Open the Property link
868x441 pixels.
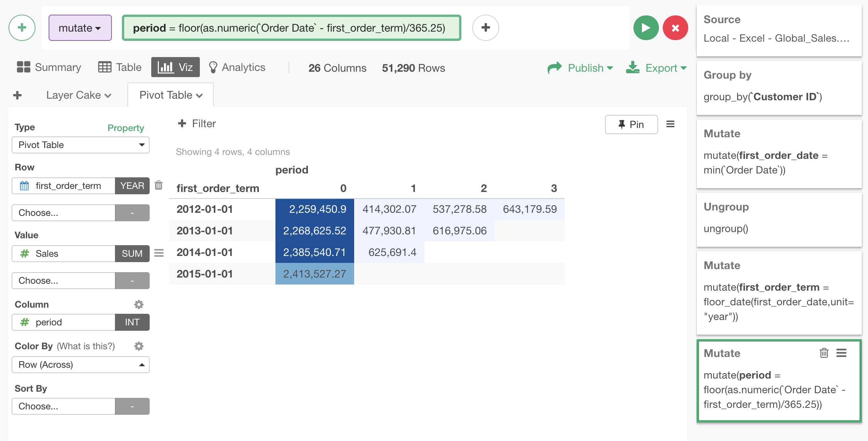(x=125, y=128)
